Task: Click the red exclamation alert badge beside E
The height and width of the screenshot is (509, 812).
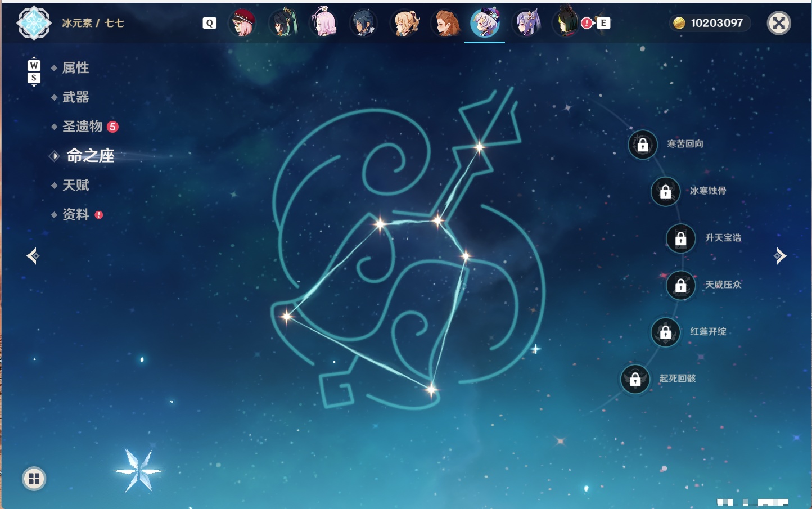Action: (x=587, y=23)
